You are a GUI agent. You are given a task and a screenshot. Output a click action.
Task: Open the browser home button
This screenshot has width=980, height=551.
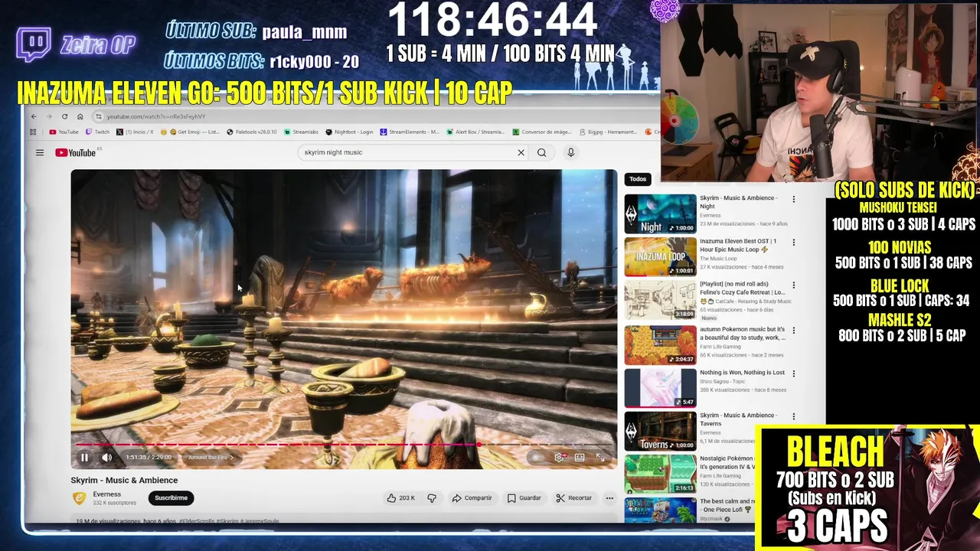point(80,116)
